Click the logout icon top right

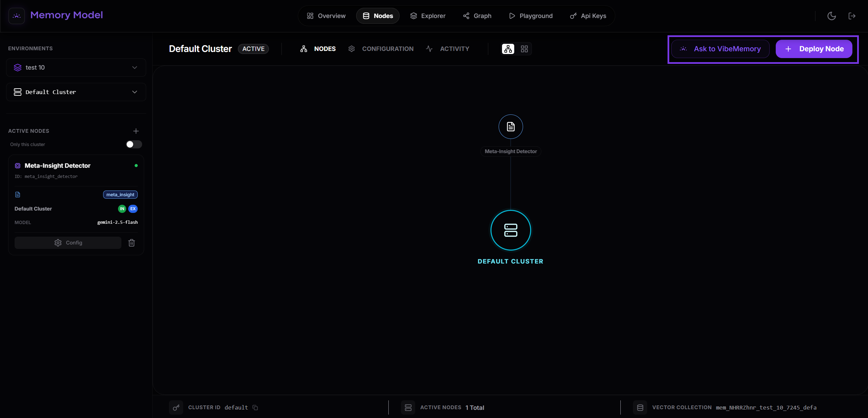tap(853, 16)
